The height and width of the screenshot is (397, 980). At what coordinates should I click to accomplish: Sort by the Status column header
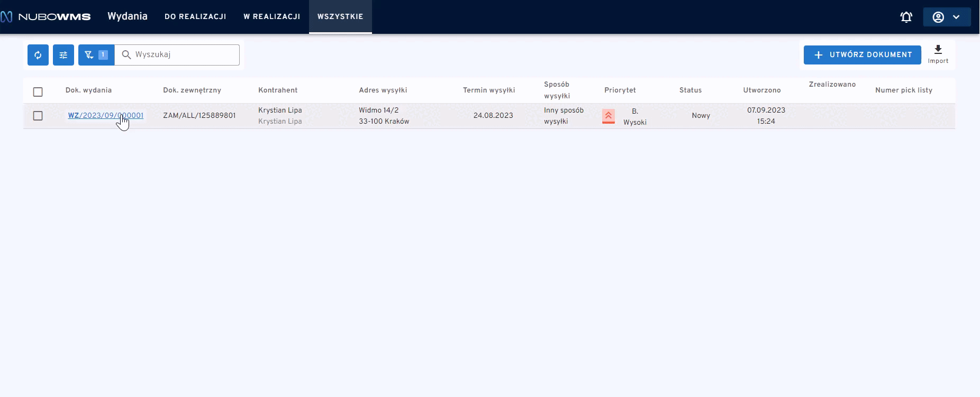click(690, 90)
